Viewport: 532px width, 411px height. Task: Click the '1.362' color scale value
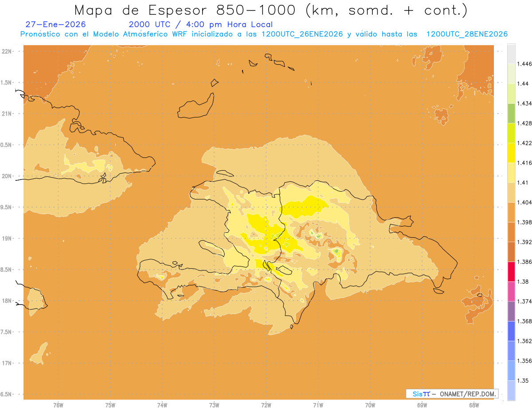point(525,341)
